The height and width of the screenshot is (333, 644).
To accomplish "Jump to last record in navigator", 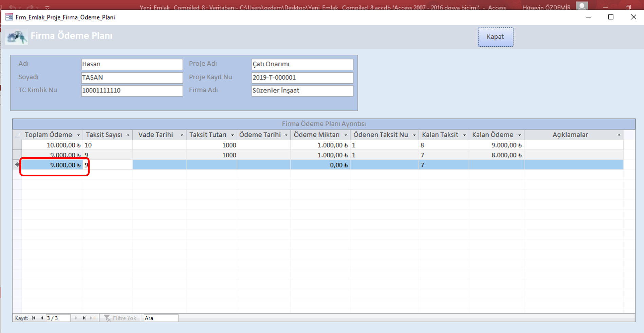I will [85, 318].
